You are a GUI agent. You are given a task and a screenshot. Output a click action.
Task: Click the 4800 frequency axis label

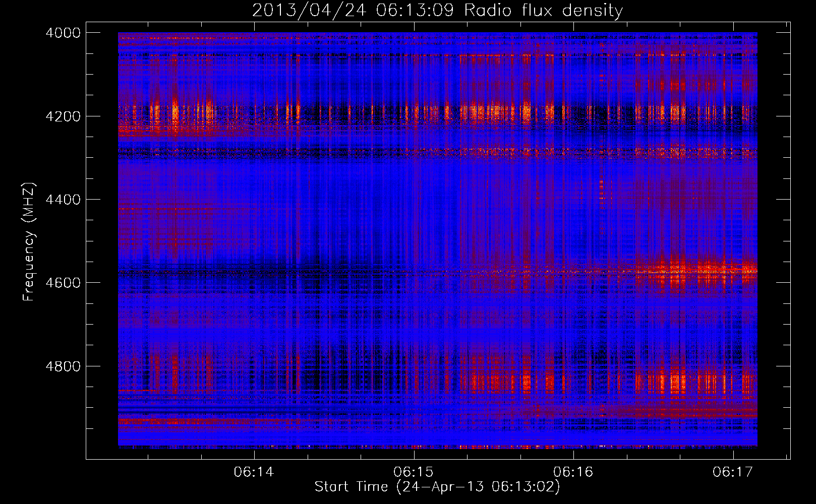pos(63,366)
